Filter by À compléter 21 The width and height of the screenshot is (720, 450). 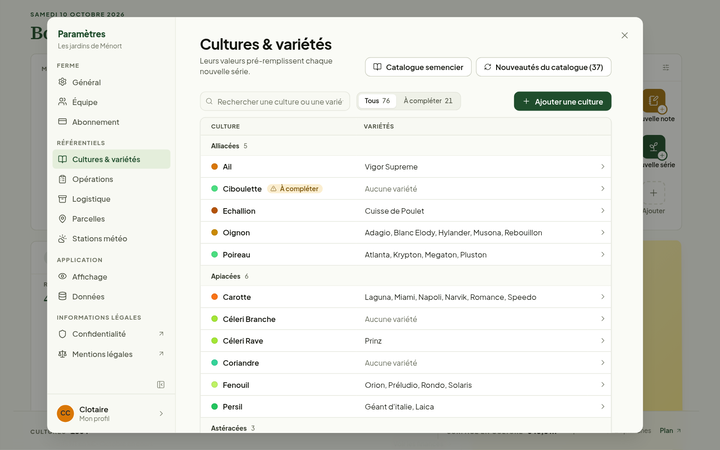428,101
